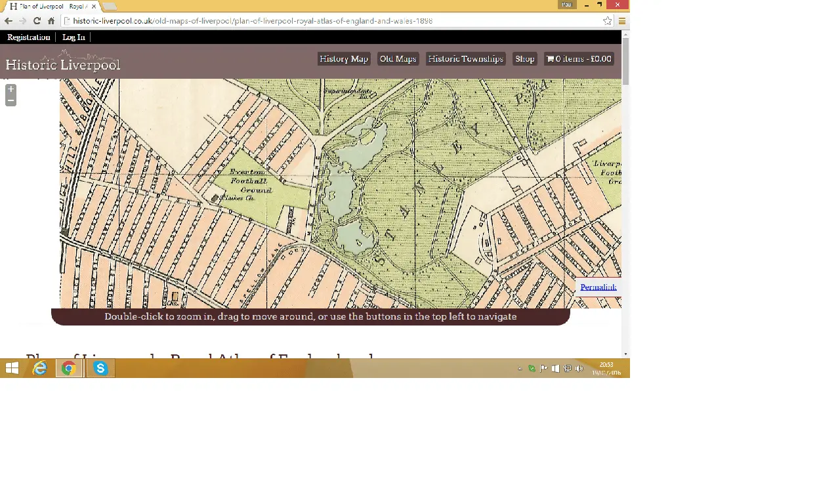Click the volume speaker icon in tray

pyautogui.click(x=579, y=369)
